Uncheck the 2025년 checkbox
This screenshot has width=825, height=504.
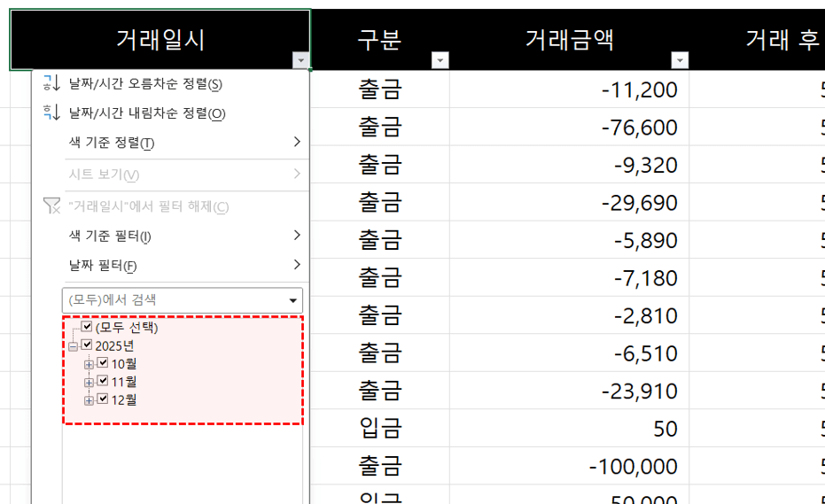tap(87, 345)
